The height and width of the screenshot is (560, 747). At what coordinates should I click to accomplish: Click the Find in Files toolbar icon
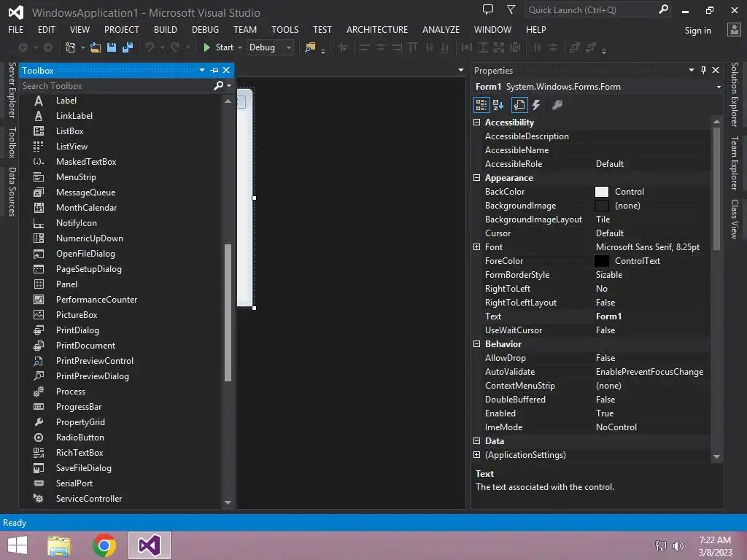[310, 47]
